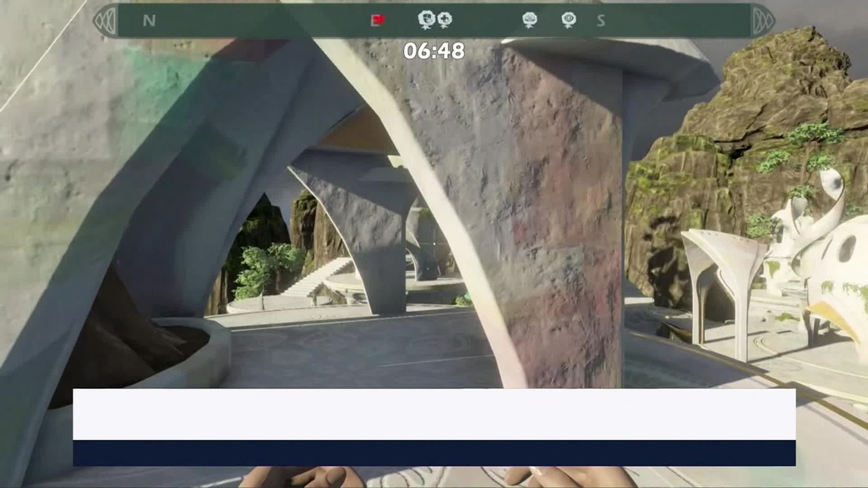Screen dimensions: 868x488
Task: Click the 06:48 match timer
Action: tap(434, 51)
